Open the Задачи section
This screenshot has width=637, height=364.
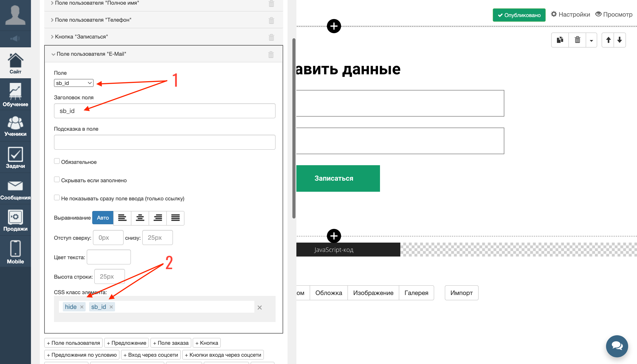(x=15, y=157)
